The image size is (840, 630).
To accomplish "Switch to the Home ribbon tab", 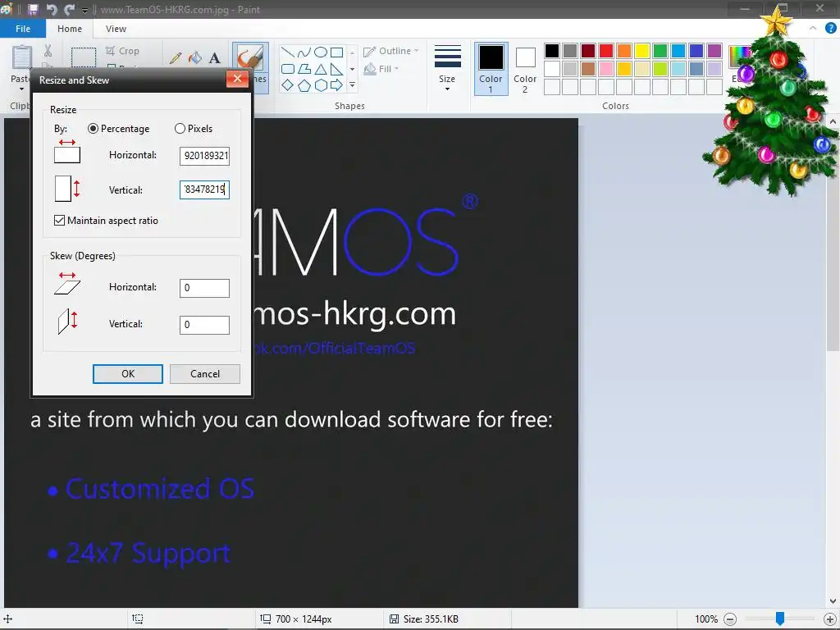I will [70, 29].
